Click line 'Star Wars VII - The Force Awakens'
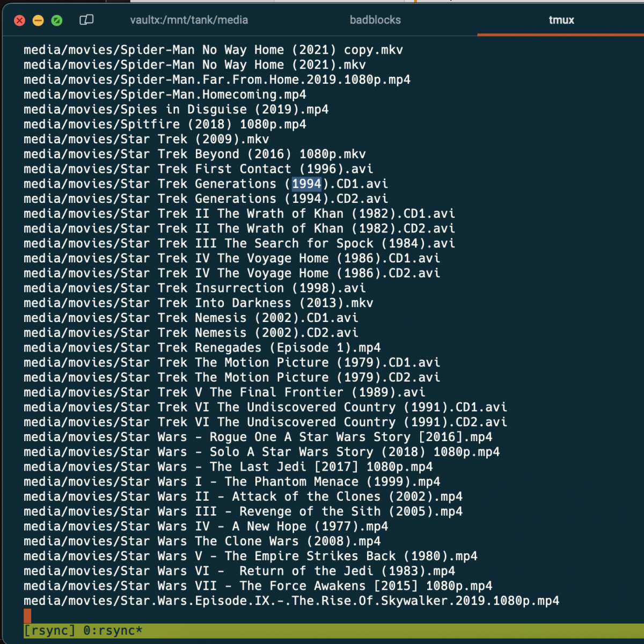Image resolution: width=644 pixels, height=644 pixels. click(x=258, y=586)
